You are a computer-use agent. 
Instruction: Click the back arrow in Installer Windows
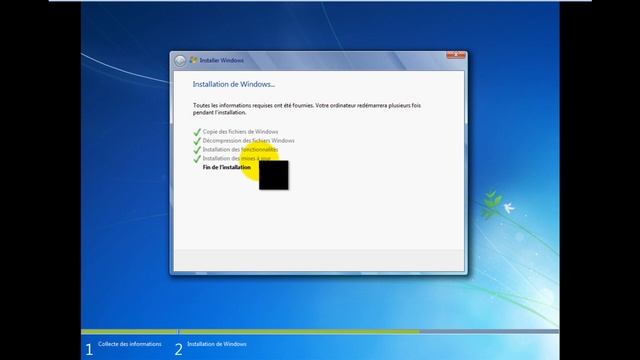pyautogui.click(x=180, y=61)
